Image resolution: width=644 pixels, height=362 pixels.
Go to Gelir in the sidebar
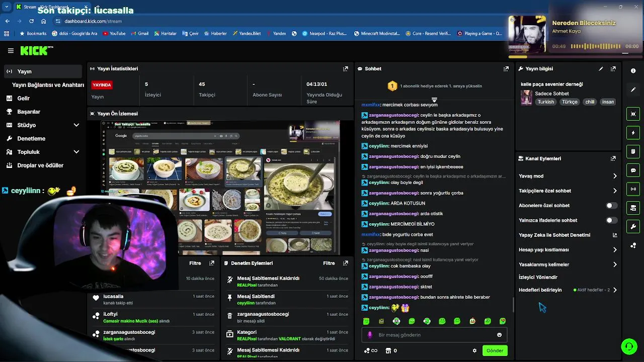(43, 99)
